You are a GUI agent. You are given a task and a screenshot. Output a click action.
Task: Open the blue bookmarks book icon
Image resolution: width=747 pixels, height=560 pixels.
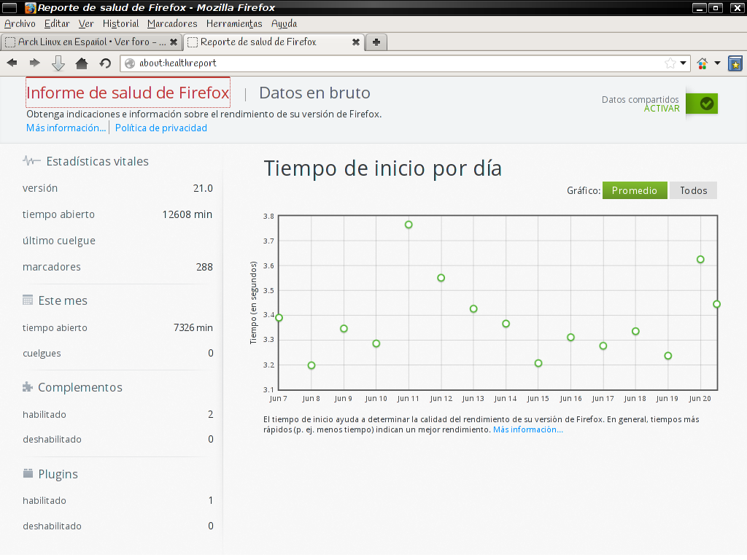[x=735, y=63]
